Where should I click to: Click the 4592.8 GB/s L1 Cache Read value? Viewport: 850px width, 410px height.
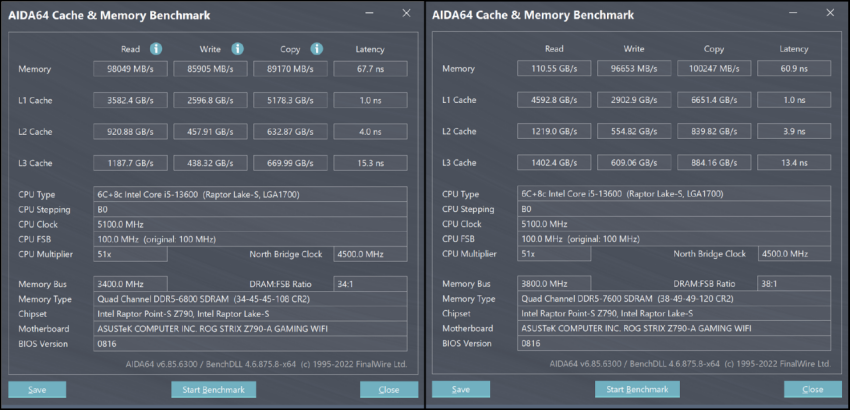point(554,100)
